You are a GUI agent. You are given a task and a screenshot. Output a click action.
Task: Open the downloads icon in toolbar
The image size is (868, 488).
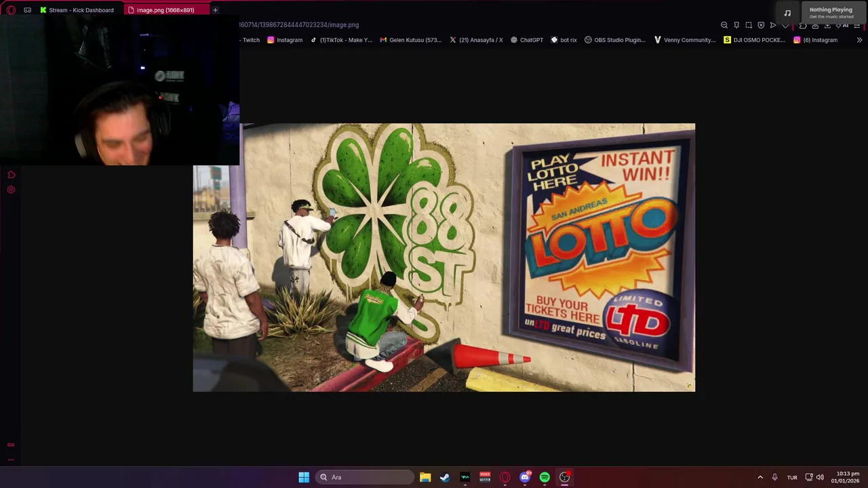[x=827, y=25]
